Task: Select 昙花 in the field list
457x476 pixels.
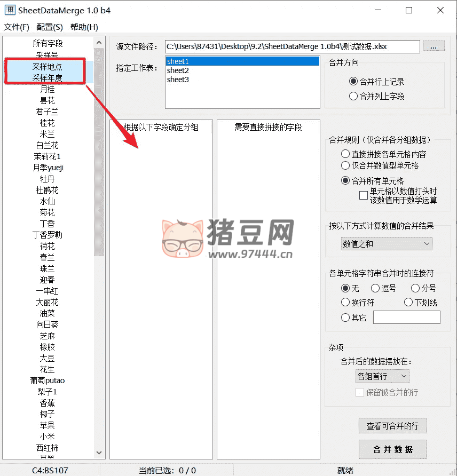Action: coord(48,100)
